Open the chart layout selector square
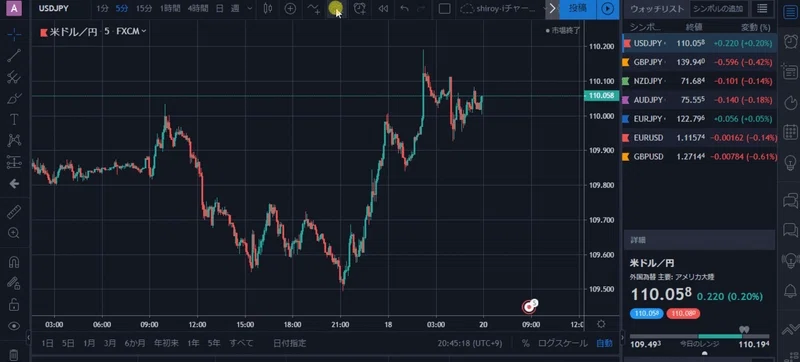 444,9
